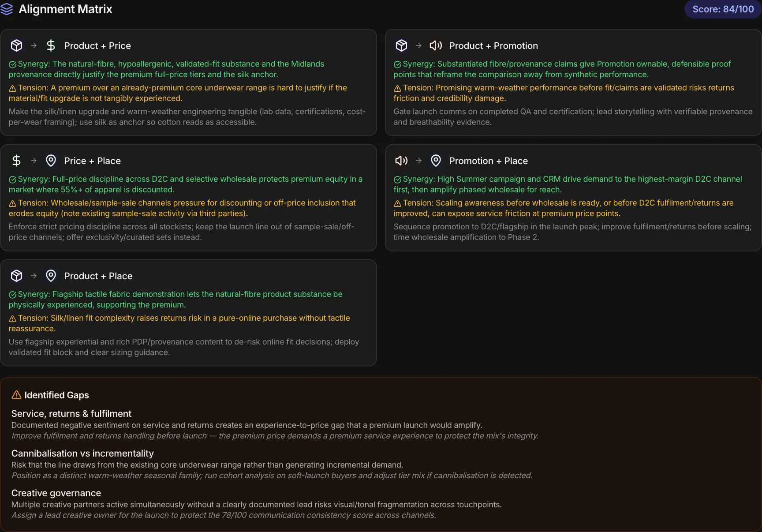Image resolution: width=762 pixels, height=532 pixels.
Task: Click the megaphone icon in Promotion + Place card
Action: (x=401, y=161)
